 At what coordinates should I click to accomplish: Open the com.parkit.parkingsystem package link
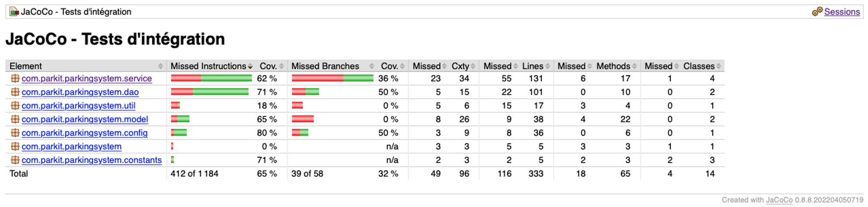tap(71, 147)
